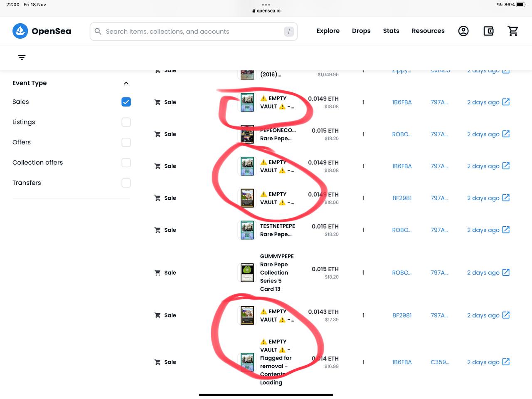This screenshot has height=399, width=532.
Task: Open seller 8F2981 in $18.06 row
Action: tap(402, 198)
